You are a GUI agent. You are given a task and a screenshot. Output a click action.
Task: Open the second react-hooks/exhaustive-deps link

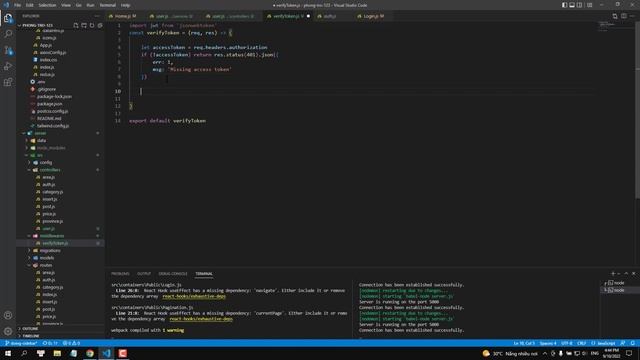pos(201,319)
